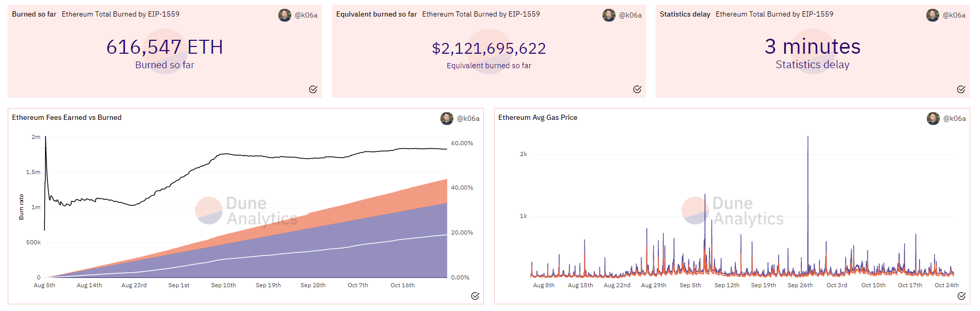The width and height of the screenshot is (980, 311).
Task: Click the 616,547 ETH counter value
Action: point(165,47)
